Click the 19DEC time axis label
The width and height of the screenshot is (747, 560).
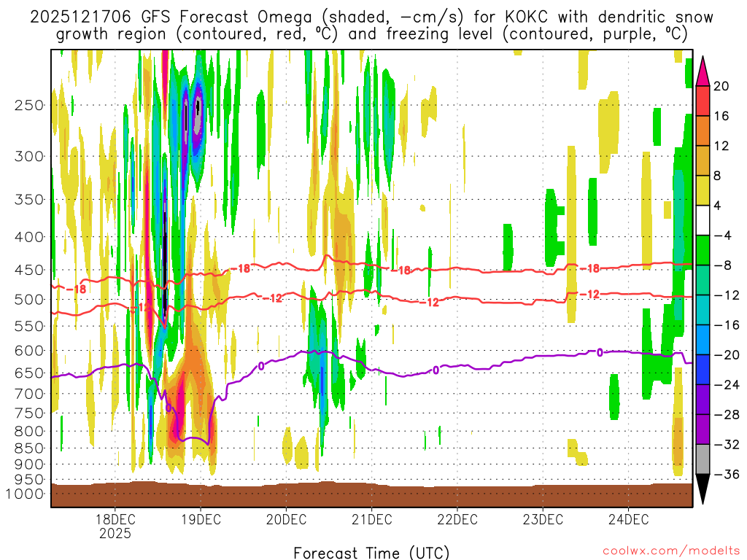(x=201, y=519)
